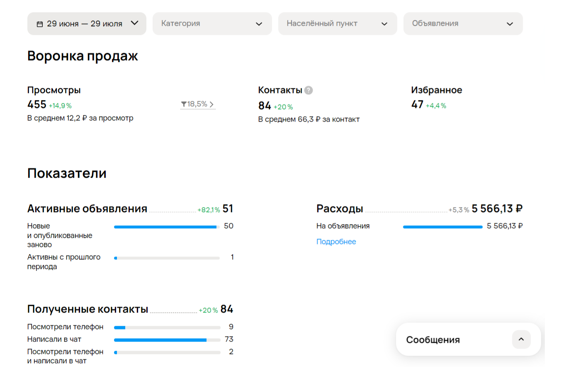Image resolution: width=588 pixels, height=376 pixels.
Task: Click the Воронка продаж heading
Action: point(83,56)
